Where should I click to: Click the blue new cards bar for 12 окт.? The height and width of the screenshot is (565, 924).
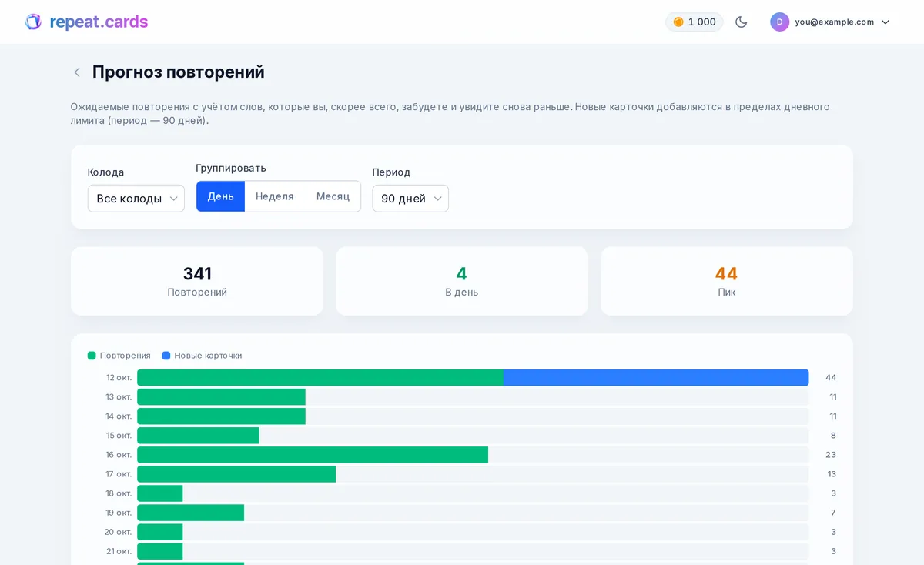[x=656, y=377]
